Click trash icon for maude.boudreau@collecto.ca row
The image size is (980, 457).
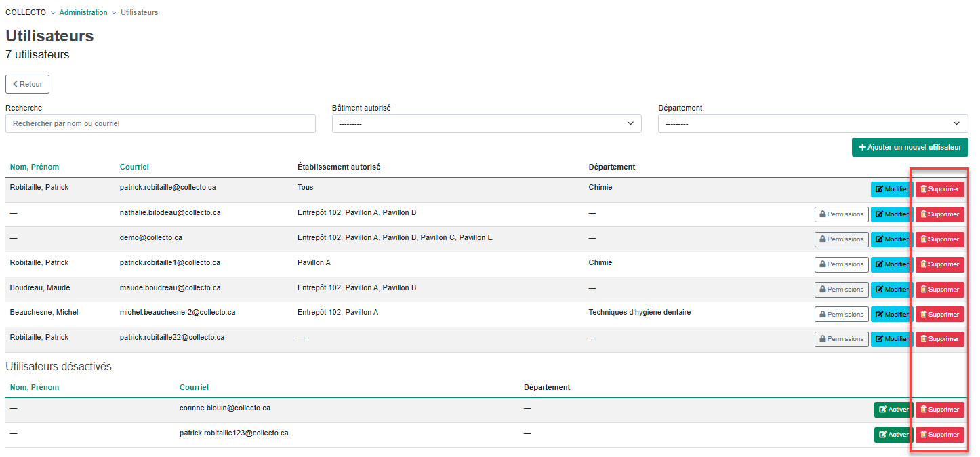click(923, 290)
